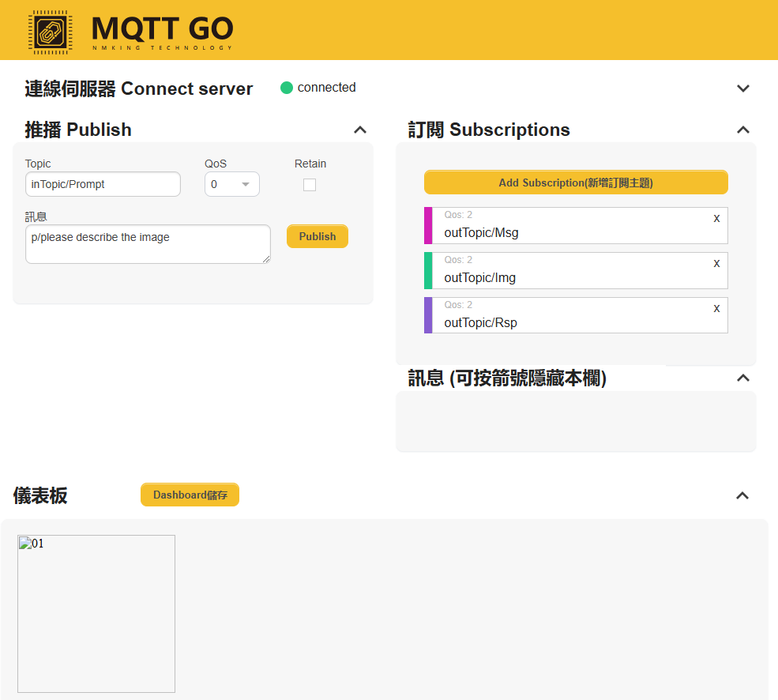This screenshot has height=700, width=778.
Task: Collapse the Subscriptions panel
Action: [742, 130]
